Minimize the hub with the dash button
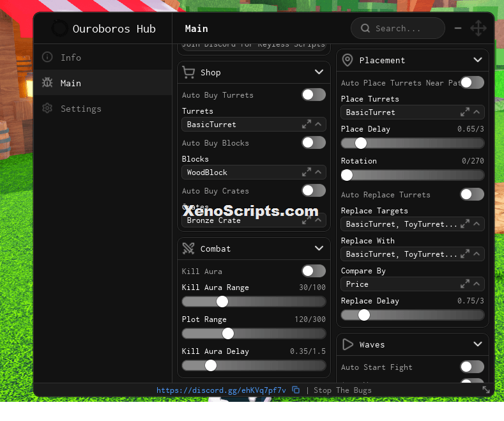Screen dimensions: 504x421 458,28
